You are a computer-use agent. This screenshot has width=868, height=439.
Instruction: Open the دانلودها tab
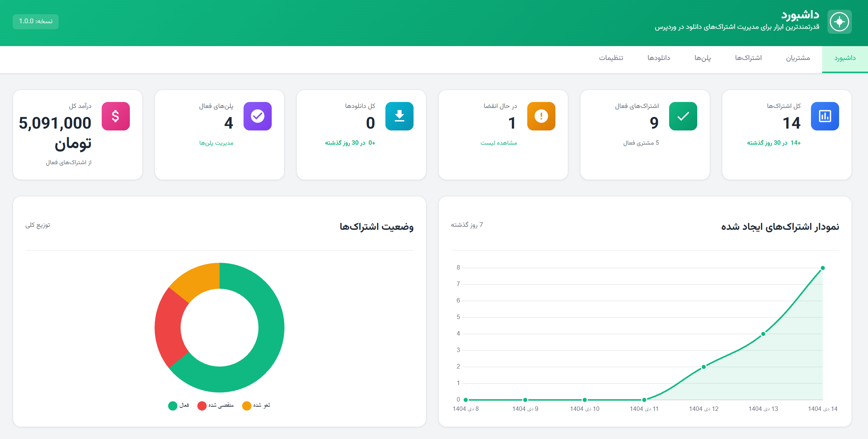(x=659, y=58)
